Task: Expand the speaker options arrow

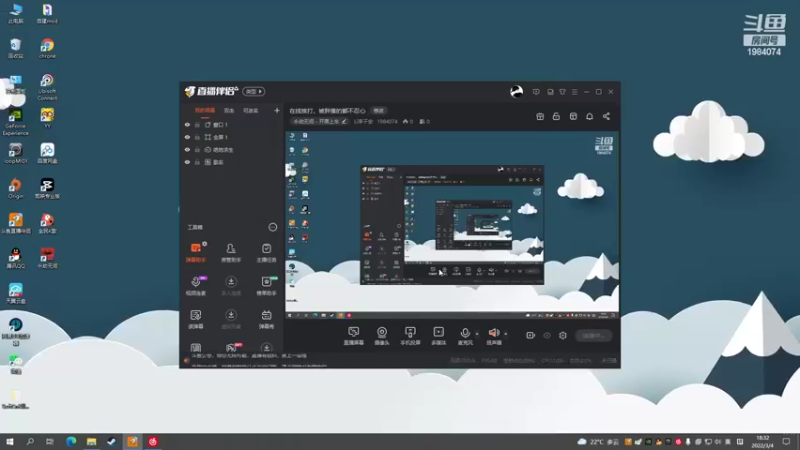Action: [x=506, y=334]
